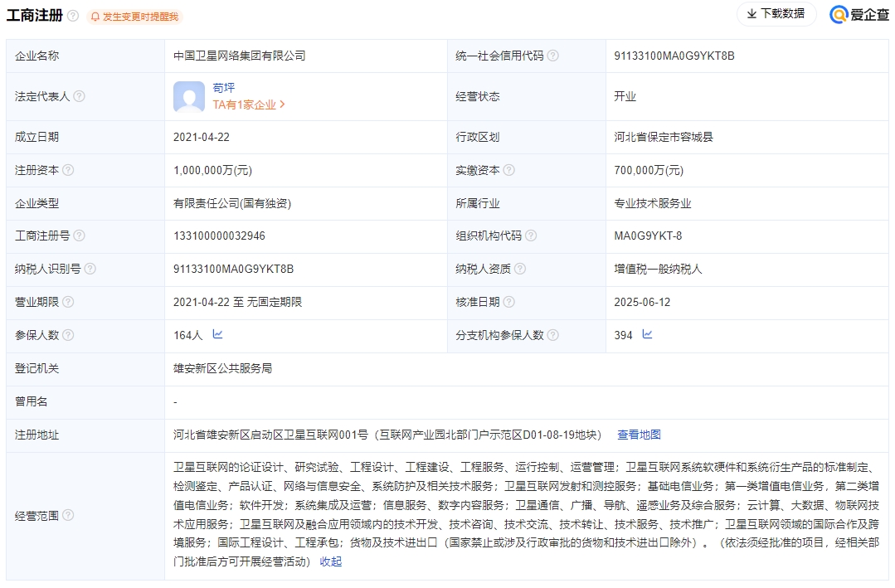895x588 pixels.
Task: Click help icon next to 经营范围
Action: (x=68, y=515)
